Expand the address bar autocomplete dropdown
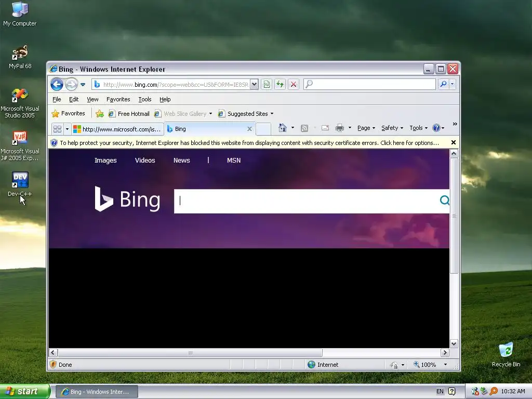 254,85
